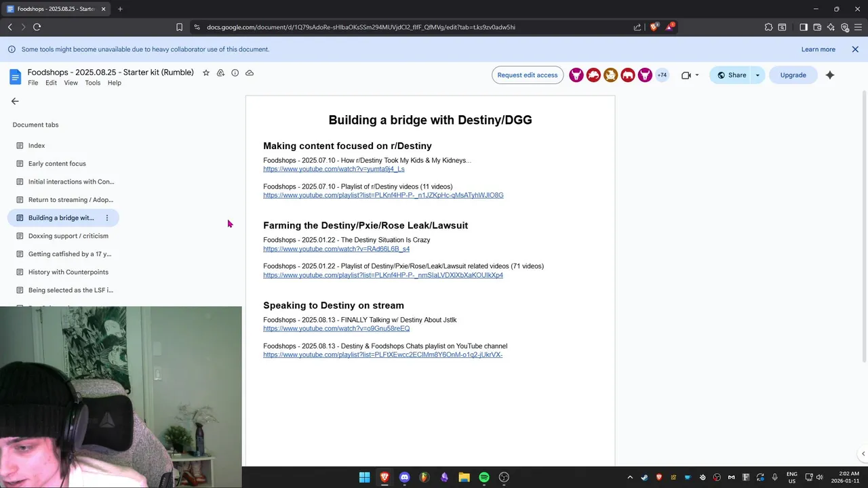Click the Brave taskbar icon
The width and height of the screenshot is (868, 488).
click(x=384, y=477)
